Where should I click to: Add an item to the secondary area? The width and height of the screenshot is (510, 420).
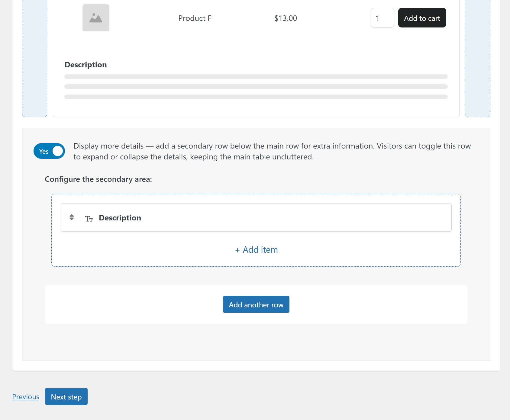pyautogui.click(x=256, y=250)
